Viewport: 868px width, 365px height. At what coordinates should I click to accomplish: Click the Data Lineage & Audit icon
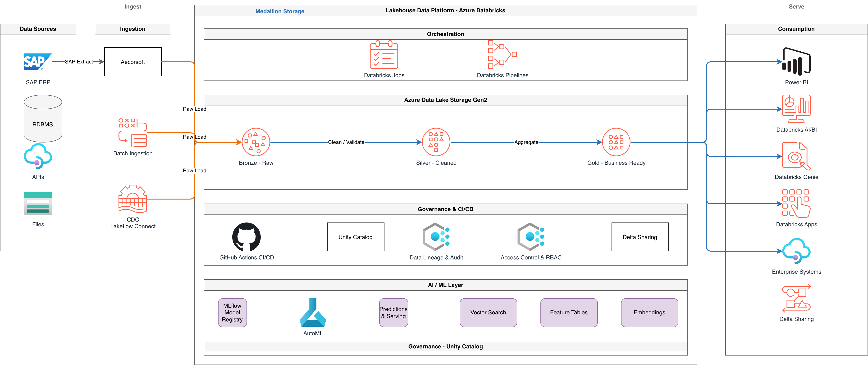[x=436, y=237]
